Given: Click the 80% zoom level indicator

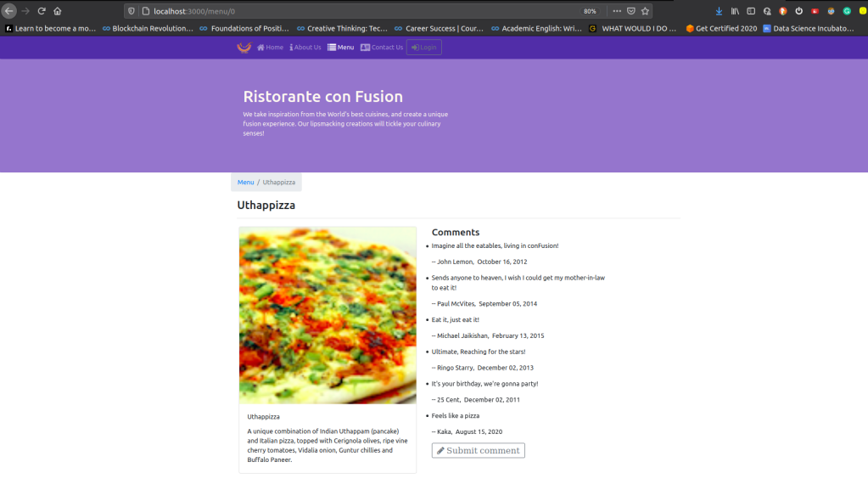Looking at the screenshot, I should [590, 11].
